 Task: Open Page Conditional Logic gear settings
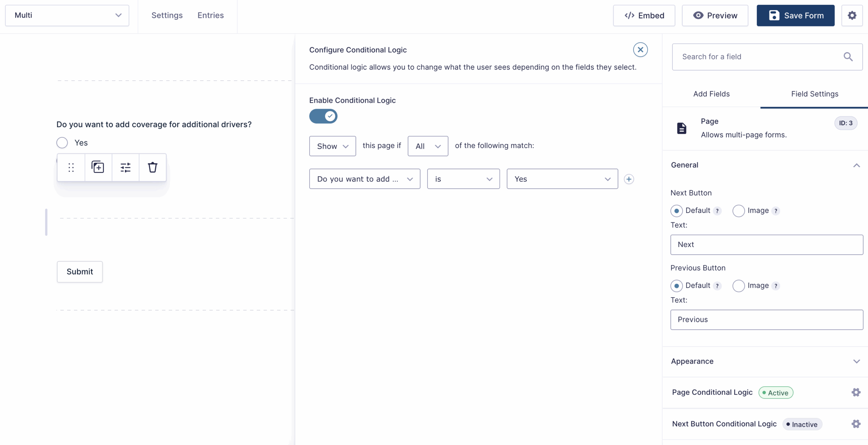coord(856,392)
